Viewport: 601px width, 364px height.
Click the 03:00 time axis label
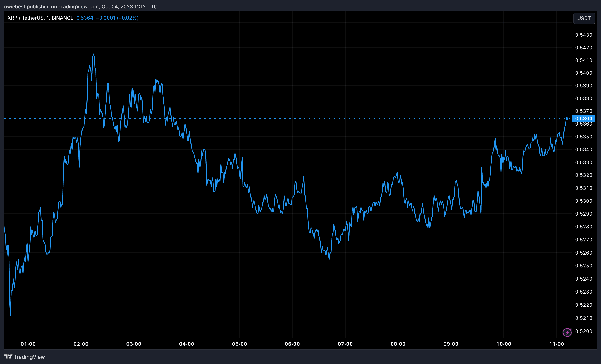pos(134,344)
